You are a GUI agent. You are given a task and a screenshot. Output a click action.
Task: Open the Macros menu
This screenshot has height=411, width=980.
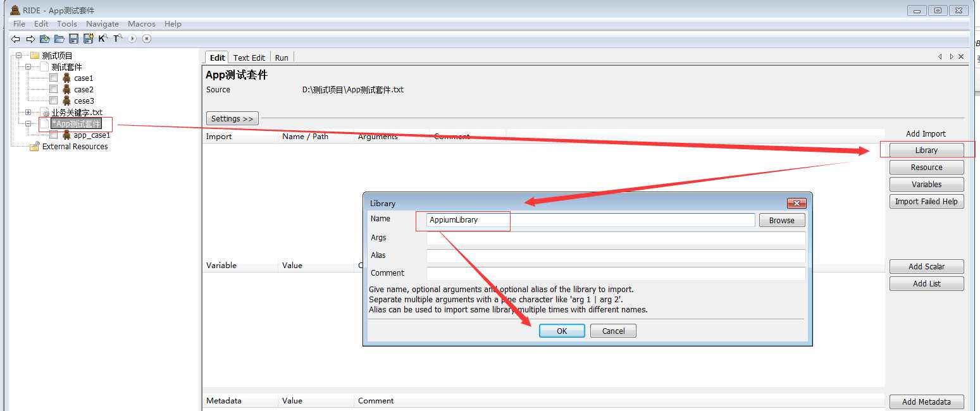pos(142,23)
